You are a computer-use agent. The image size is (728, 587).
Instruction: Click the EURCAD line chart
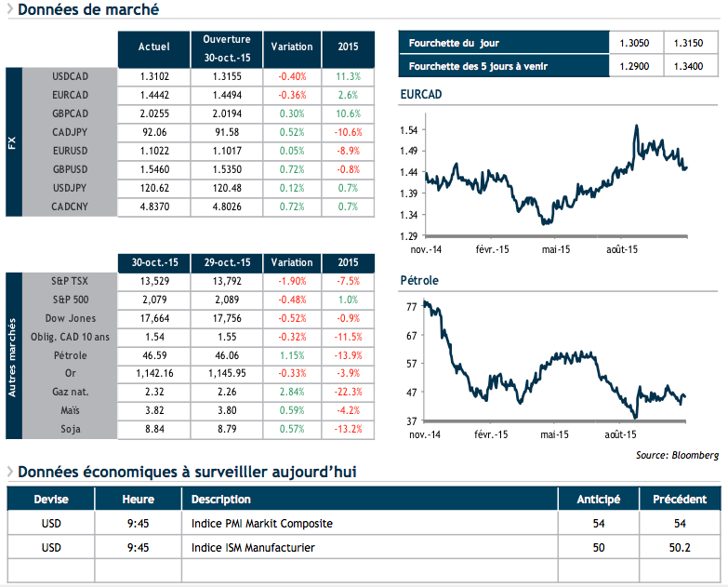556,177
